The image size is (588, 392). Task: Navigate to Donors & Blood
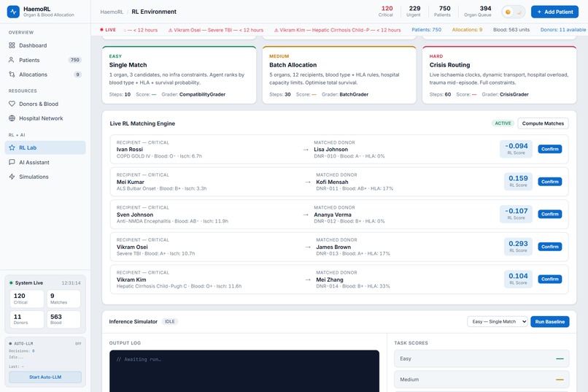(x=45, y=104)
